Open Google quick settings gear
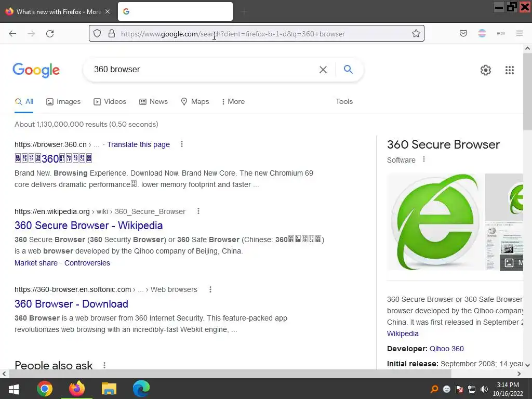The image size is (532, 399). (486, 70)
